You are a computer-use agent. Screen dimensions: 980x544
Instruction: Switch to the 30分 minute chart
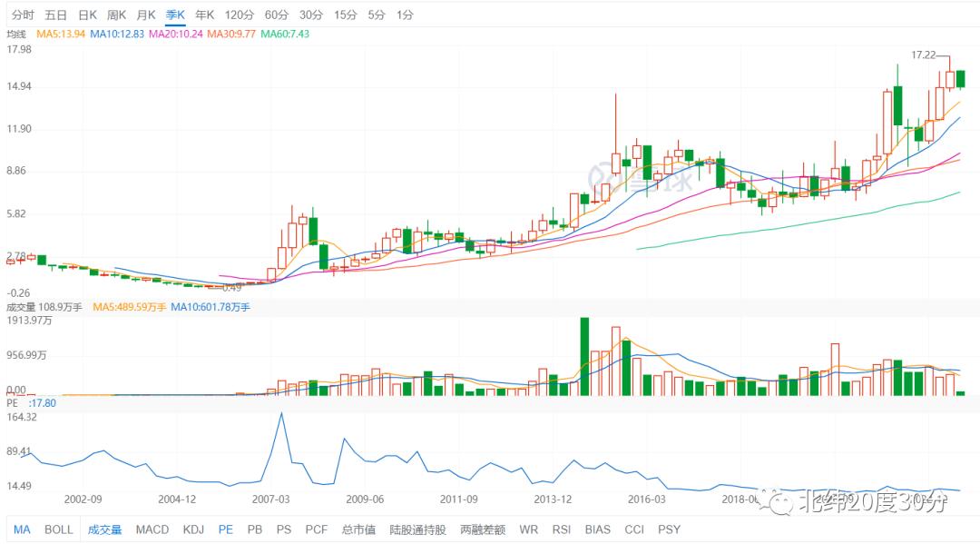[310, 15]
